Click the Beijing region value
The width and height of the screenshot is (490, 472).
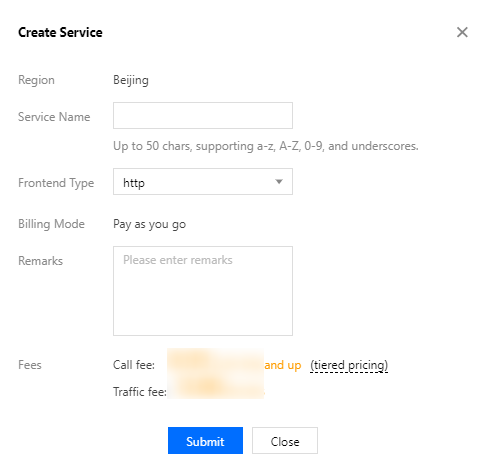[x=131, y=80]
